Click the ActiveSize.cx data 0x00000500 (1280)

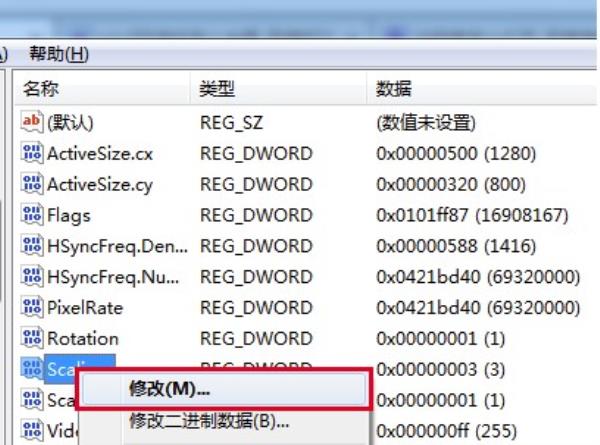point(456,153)
